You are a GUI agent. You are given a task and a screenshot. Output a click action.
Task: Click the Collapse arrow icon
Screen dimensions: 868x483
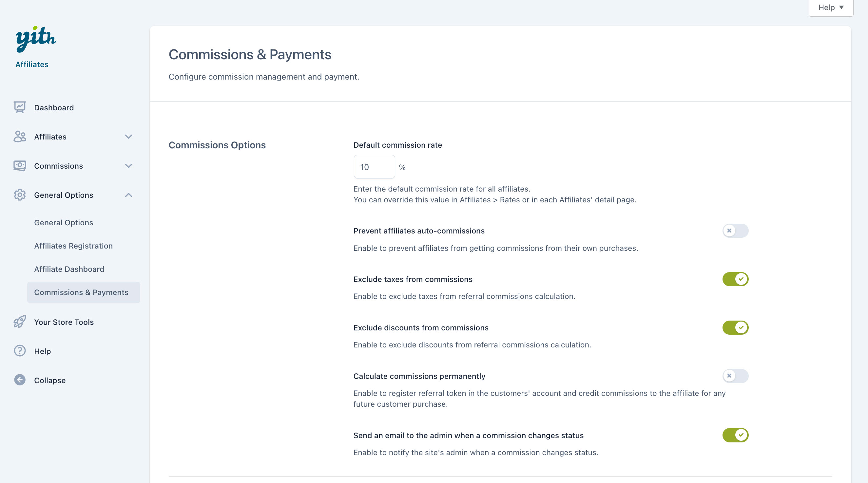pos(20,380)
